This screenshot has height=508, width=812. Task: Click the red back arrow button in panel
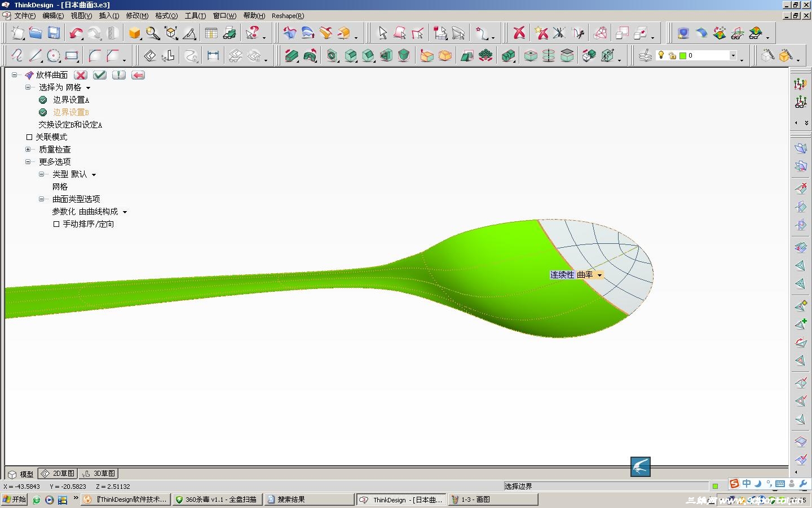pos(138,75)
